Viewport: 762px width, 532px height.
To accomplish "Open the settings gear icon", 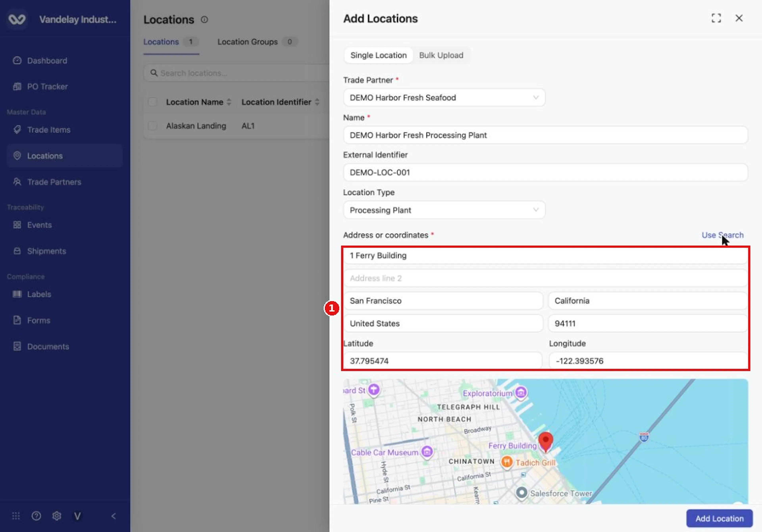I will [57, 516].
